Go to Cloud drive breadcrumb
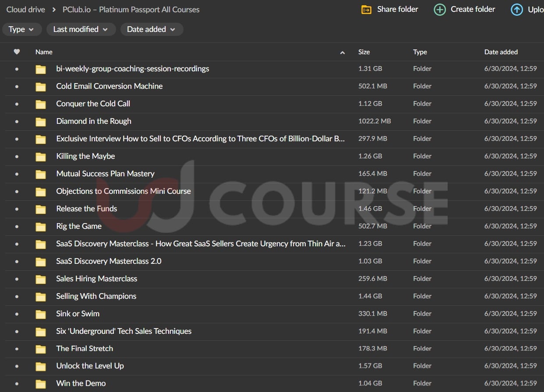This screenshot has height=392, width=544. (x=25, y=10)
